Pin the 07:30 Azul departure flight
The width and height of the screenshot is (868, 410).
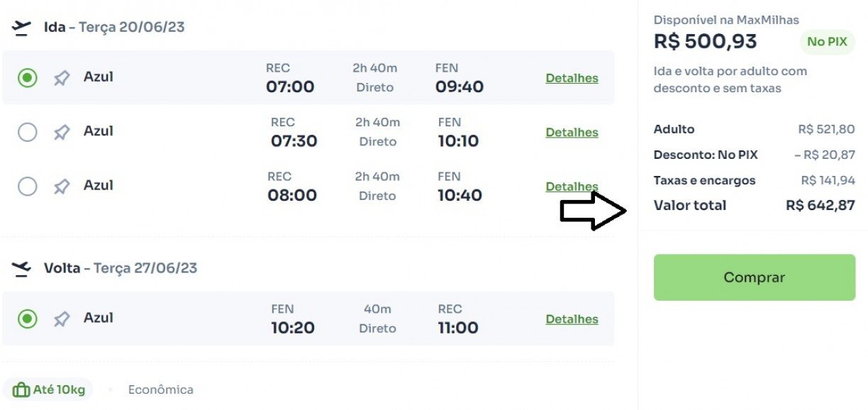point(62,132)
